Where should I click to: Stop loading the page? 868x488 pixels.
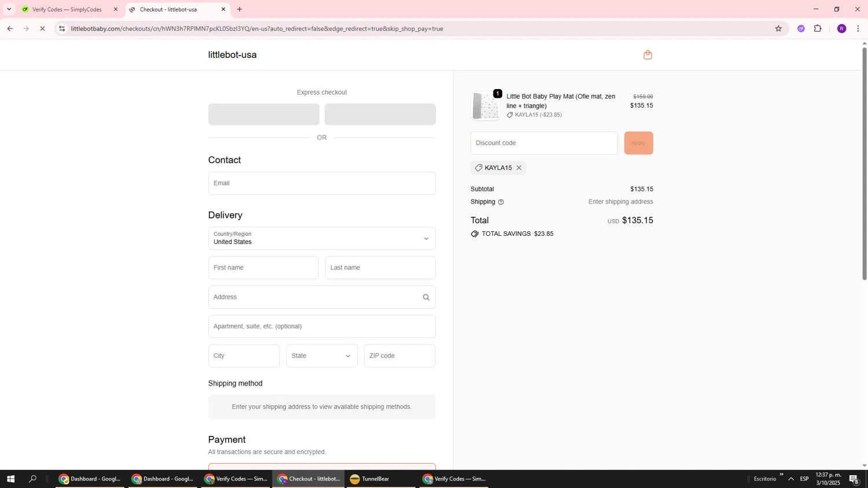pos(42,28)
